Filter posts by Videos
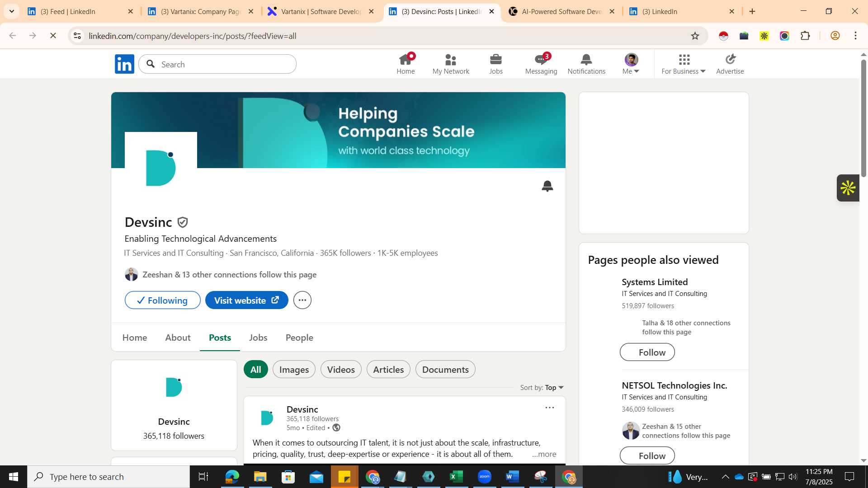868x488 pixels. tap(341, 369)
